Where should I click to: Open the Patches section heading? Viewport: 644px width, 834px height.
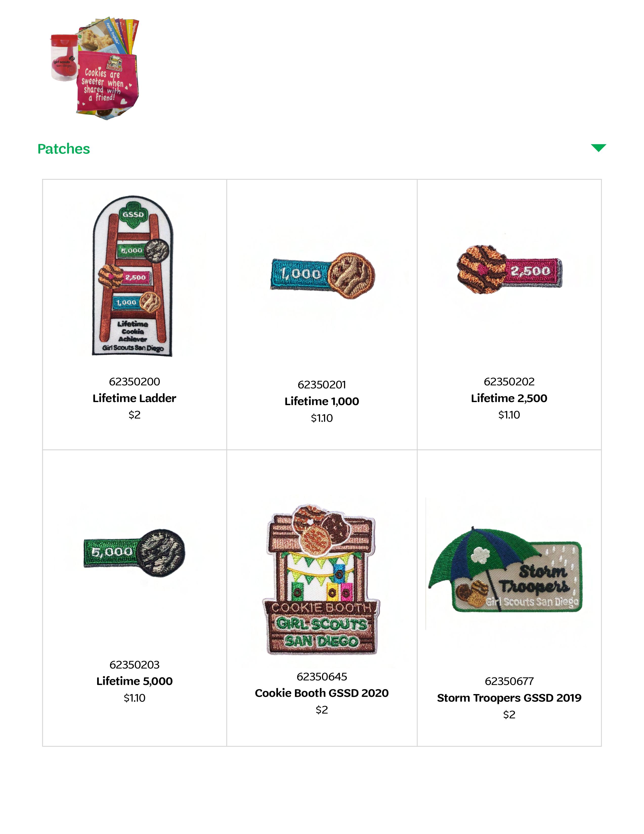coord(64,149)
